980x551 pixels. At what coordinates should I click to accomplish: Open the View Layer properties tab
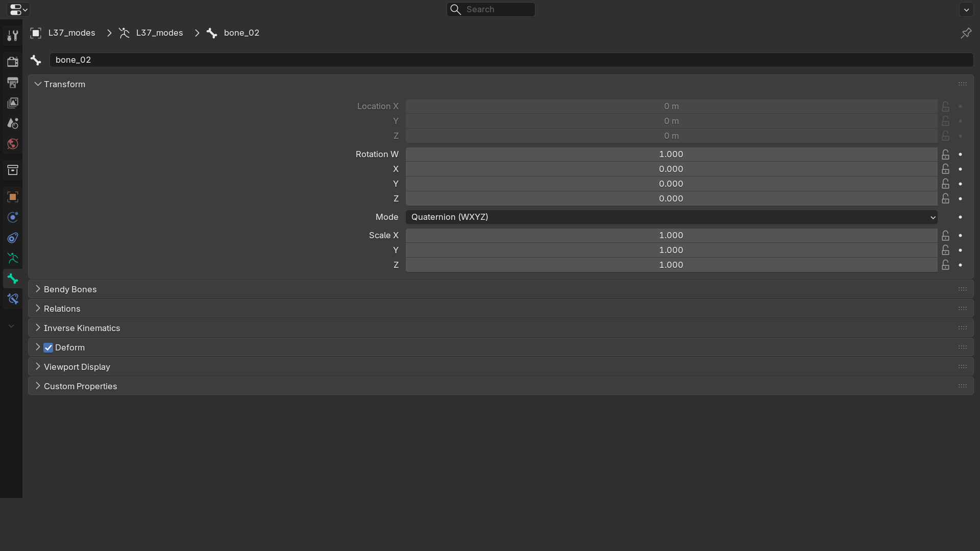pos(12,103)
